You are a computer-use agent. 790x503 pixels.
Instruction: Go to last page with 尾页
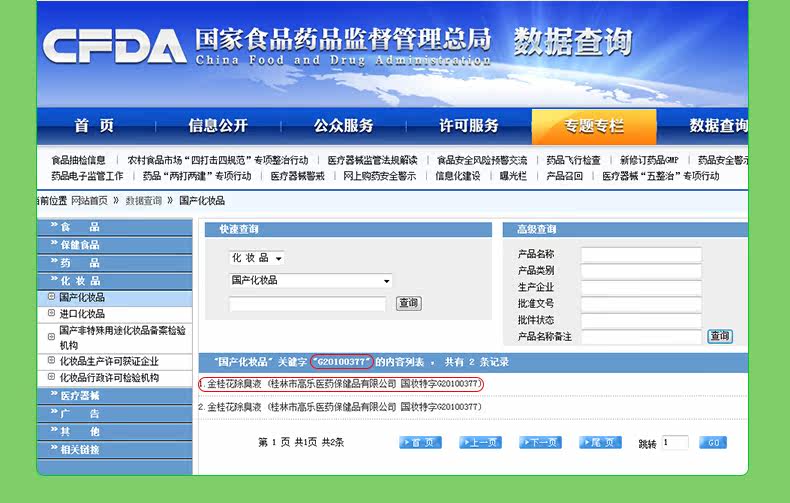(x=601, y=443)
